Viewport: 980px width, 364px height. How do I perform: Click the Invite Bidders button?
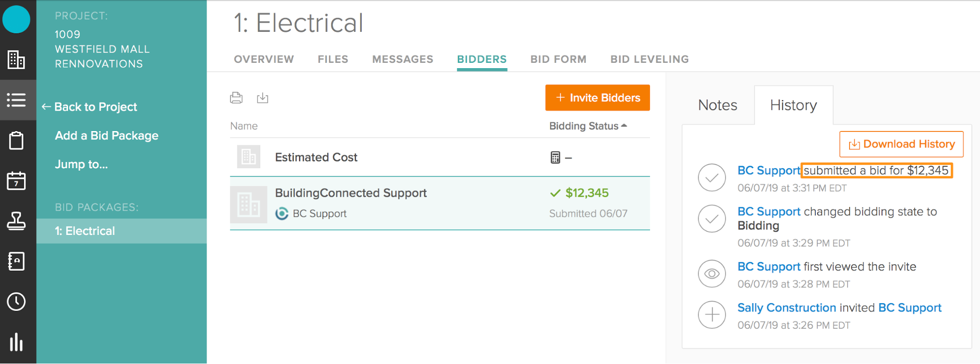coord(597,98)
